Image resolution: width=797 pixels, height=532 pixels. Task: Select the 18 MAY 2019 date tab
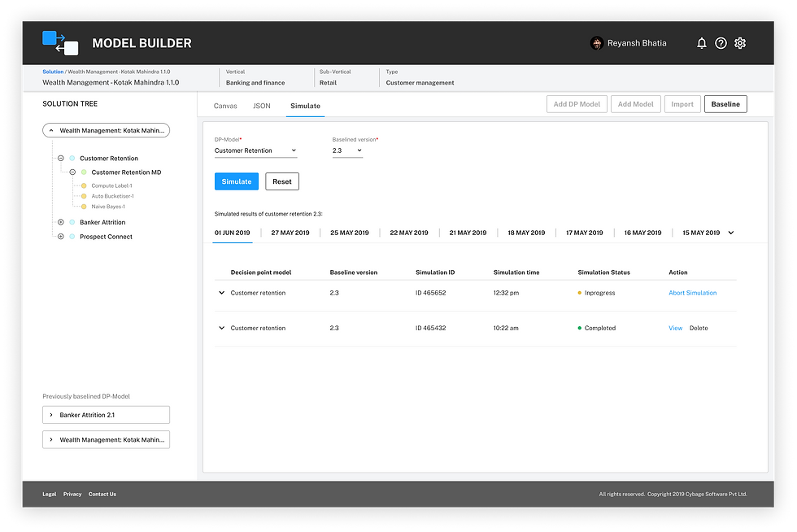(x=526, y=233)
